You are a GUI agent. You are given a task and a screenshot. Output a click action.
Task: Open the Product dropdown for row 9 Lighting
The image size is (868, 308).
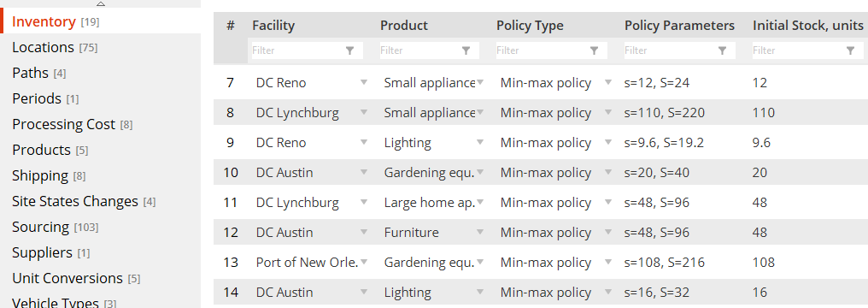coord(480,142)
